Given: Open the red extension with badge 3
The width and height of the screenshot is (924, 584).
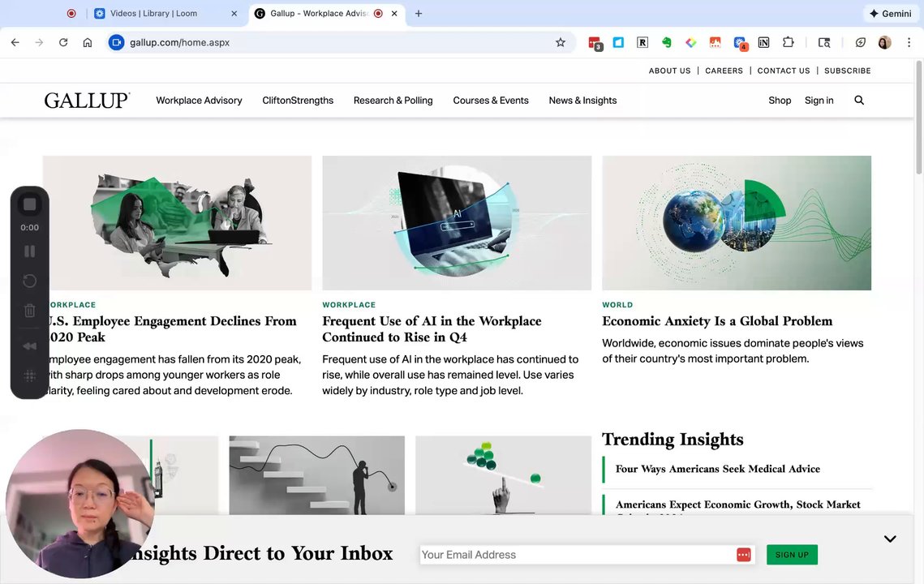Looking at the screenshot, I should tap(595, 42).
